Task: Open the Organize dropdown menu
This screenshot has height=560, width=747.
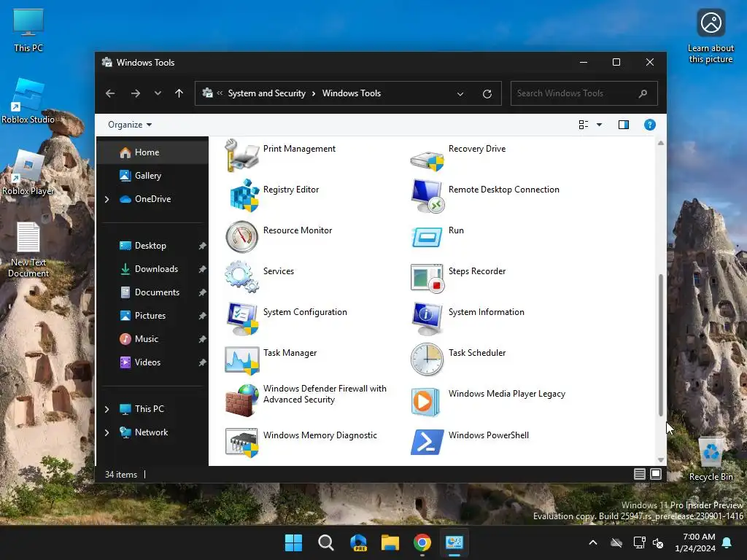Action: click(130, 125)
